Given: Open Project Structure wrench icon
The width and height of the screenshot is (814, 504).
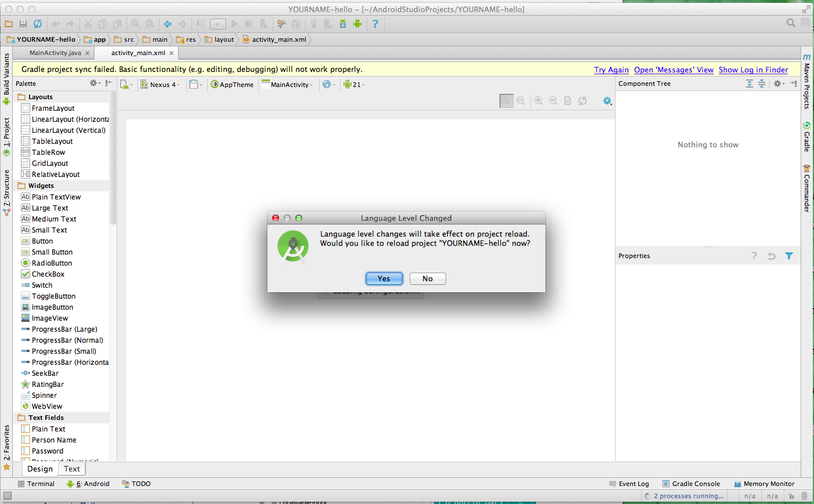Looking at the screenshot, I should (281, 24).
